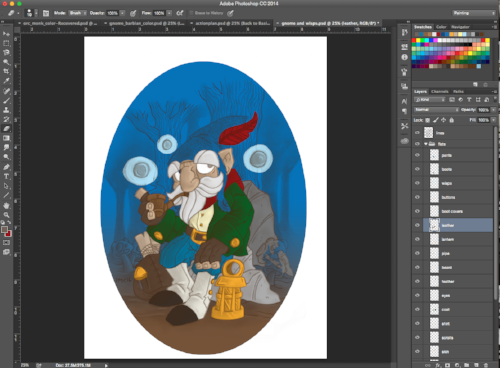Viewport: 500px width, 368px height.
Task: Hide the lines layer
Action: click(417, 133)
